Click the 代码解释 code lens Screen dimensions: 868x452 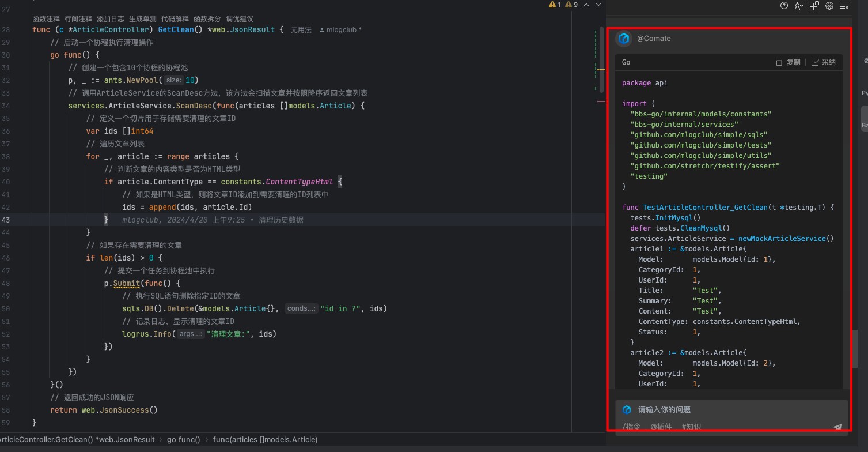[x=175, y=19]
